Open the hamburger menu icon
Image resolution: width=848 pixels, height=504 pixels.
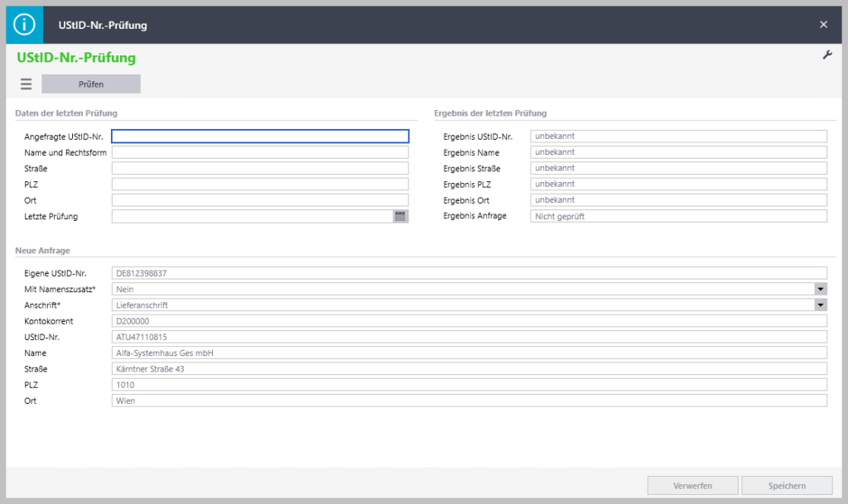tap(26, 84)
